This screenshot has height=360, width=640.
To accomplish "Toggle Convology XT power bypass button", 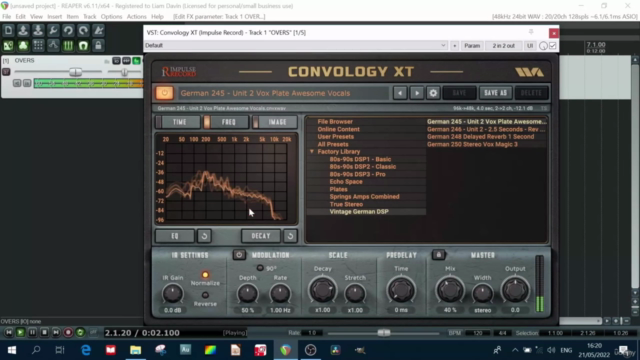I will click(164, 93).
